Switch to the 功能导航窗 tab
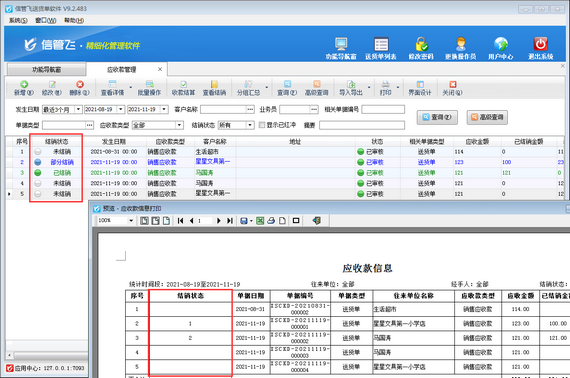The height and width of the screenshot is (378, 570). [47, 69]
